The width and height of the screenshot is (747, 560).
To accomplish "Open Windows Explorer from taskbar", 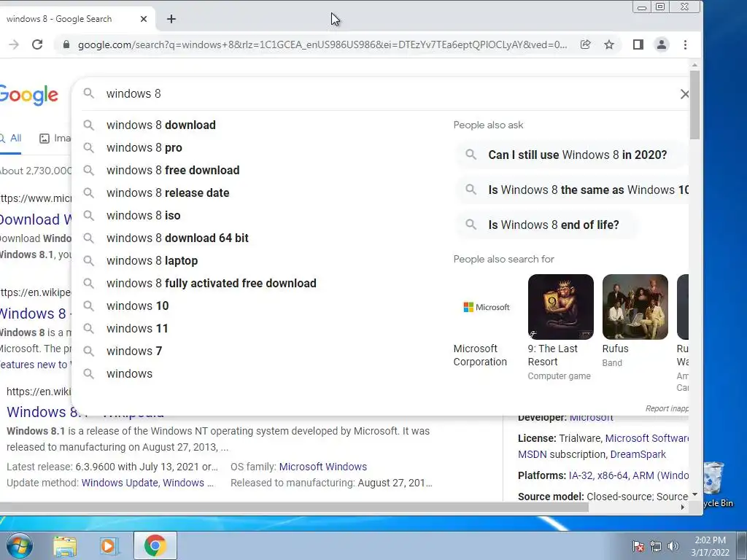I will [65, 545].
